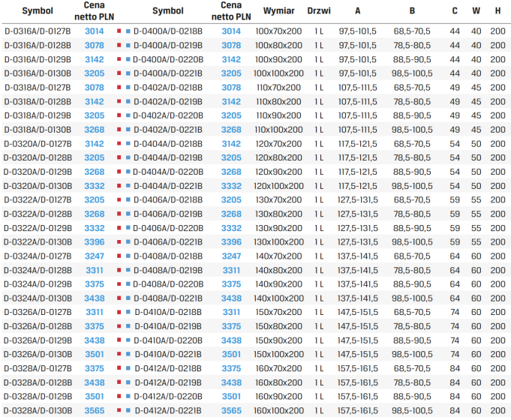Click 88,5-90,5 in the 140x90x200 row
The width and height of the screenshot is (511, 420).
pos(412,284)
